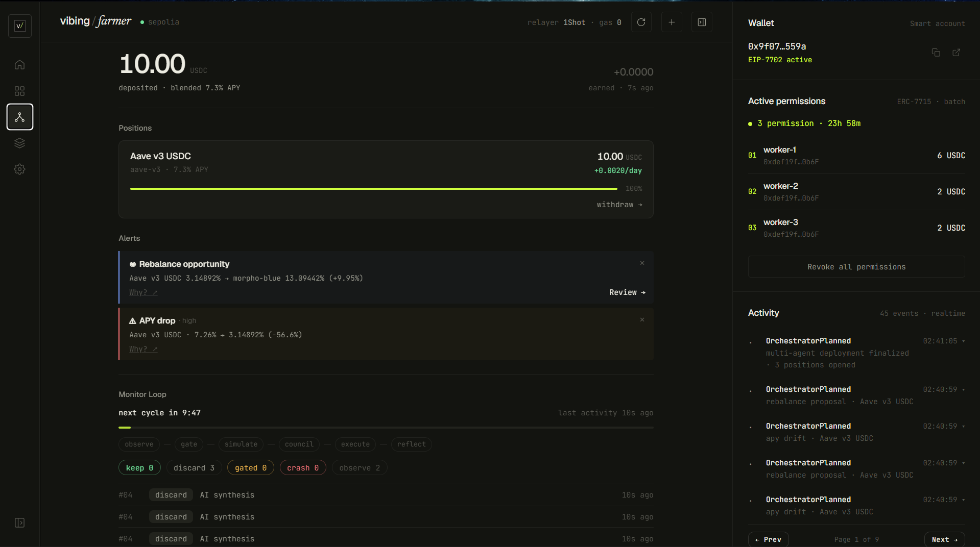Click the sepolia network indicator
The height and width of the screenshot is (547, 980).
click(160, 22)
